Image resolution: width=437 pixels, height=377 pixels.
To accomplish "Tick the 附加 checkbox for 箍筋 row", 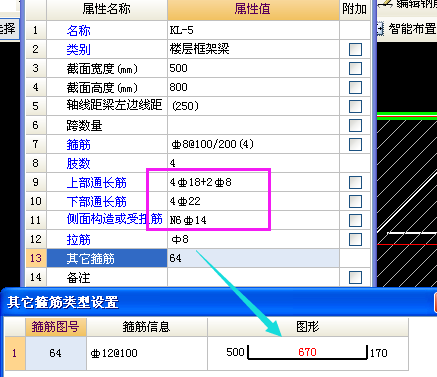I will click(355, 144).
